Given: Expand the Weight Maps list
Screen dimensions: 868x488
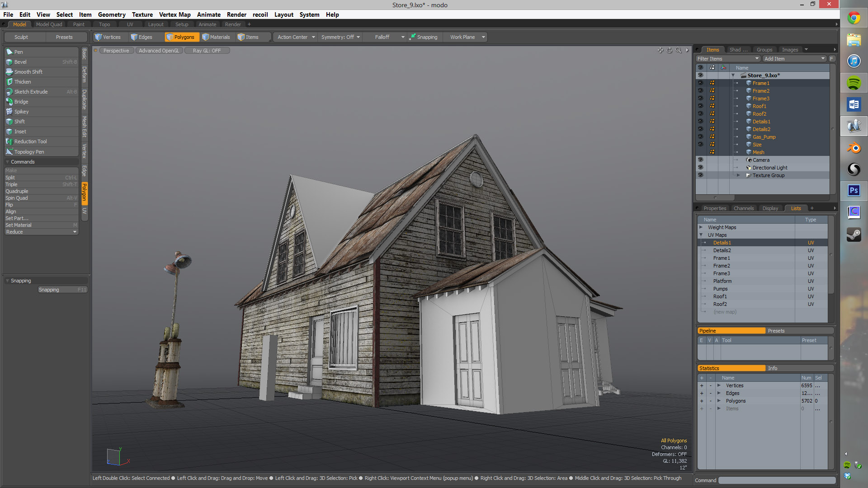Looking at the screenshot, I should tap(701, 227).
